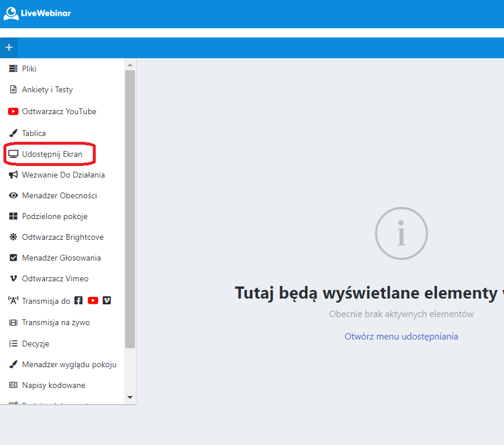Screen dimensions: 504x445
Task: Open Ankiety i Testy menu item
Action: 47,89
